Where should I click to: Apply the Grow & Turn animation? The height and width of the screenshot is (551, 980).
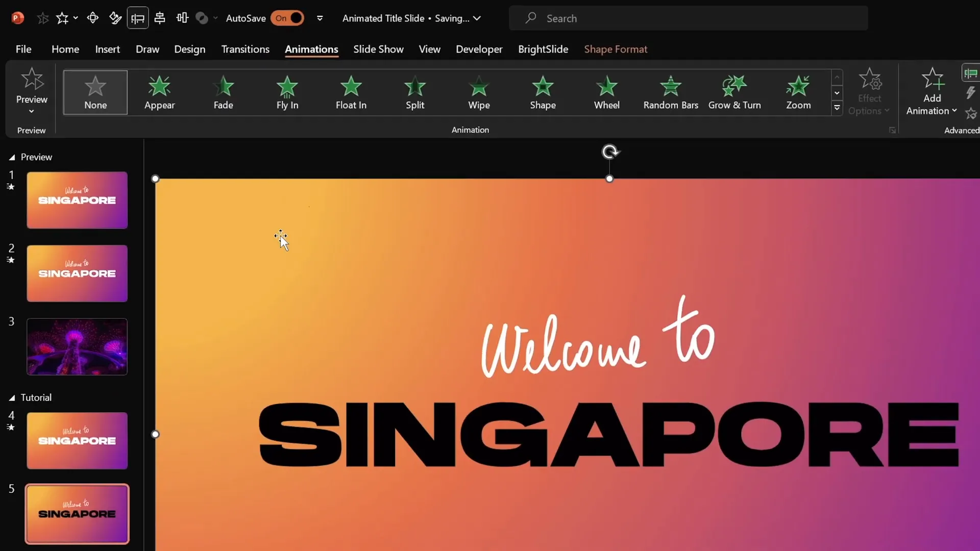pos(734,92)
